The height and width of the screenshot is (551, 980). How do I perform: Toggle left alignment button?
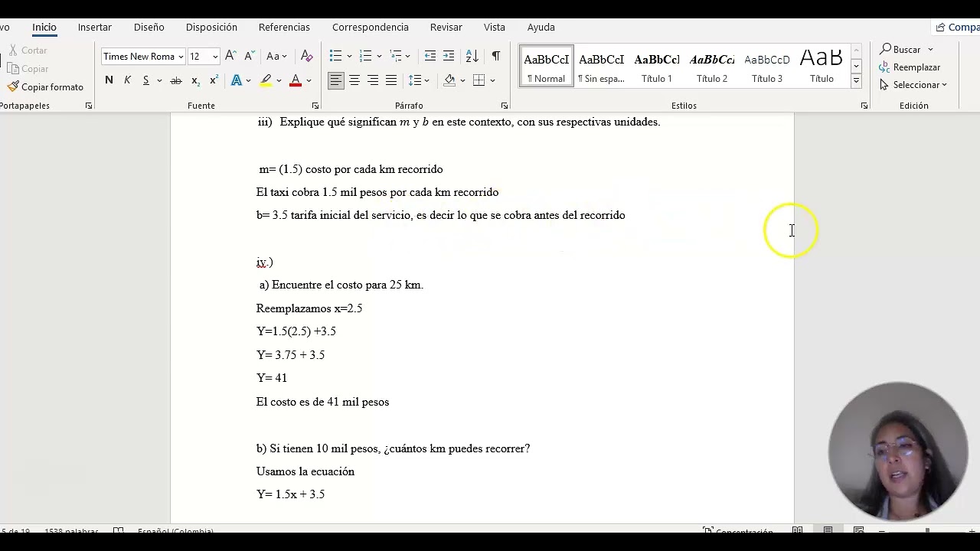336,80
